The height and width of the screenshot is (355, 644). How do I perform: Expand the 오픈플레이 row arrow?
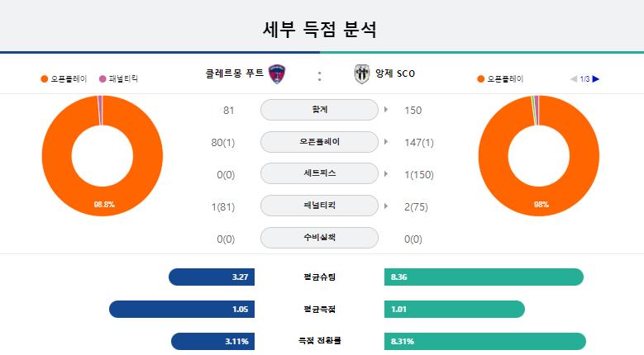click(386, 141)
